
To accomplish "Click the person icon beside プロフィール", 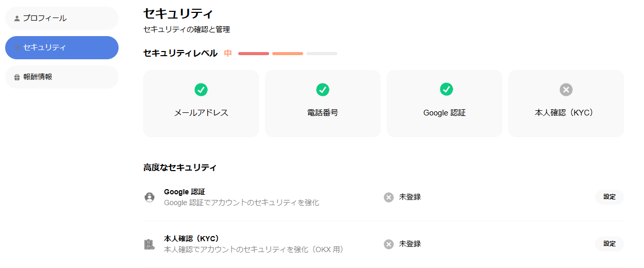I will [17, 19].
